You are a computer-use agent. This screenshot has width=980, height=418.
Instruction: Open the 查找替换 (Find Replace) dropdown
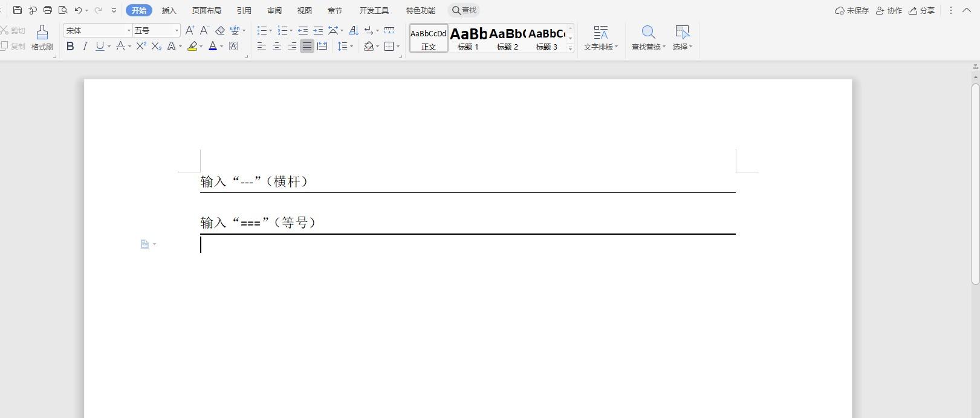648,47
